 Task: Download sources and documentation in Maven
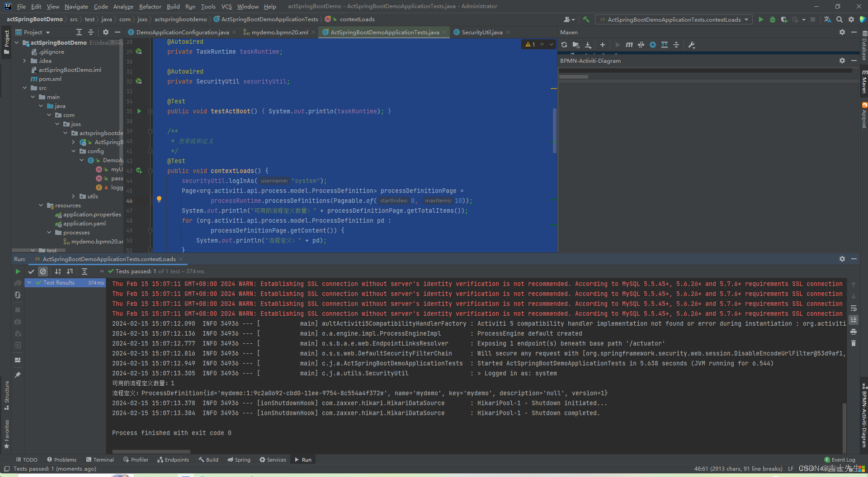588,45
